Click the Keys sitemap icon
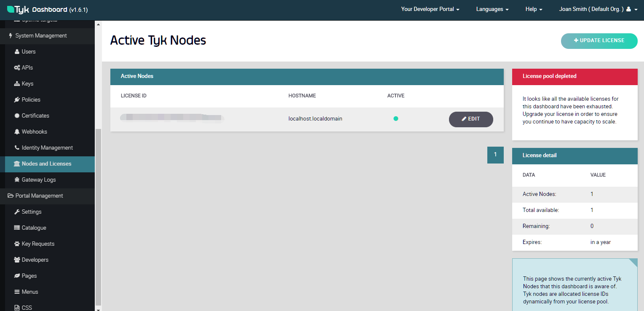 coord(17,84)
